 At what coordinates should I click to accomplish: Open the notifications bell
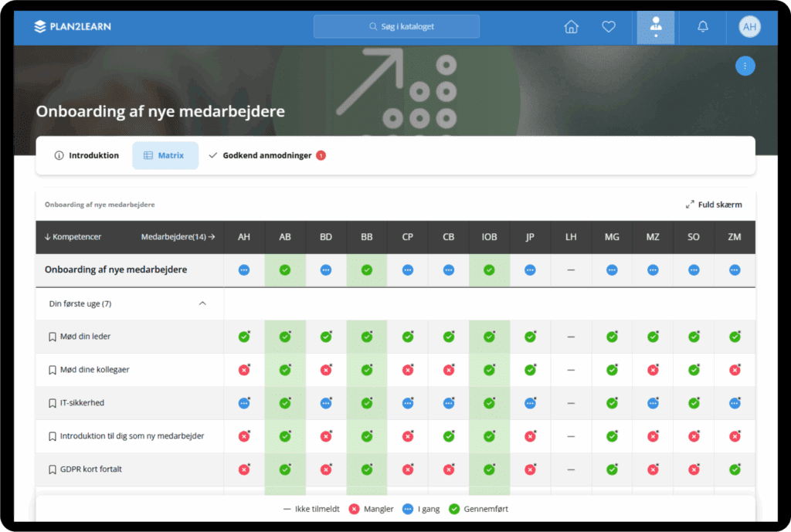pos(702,27)
